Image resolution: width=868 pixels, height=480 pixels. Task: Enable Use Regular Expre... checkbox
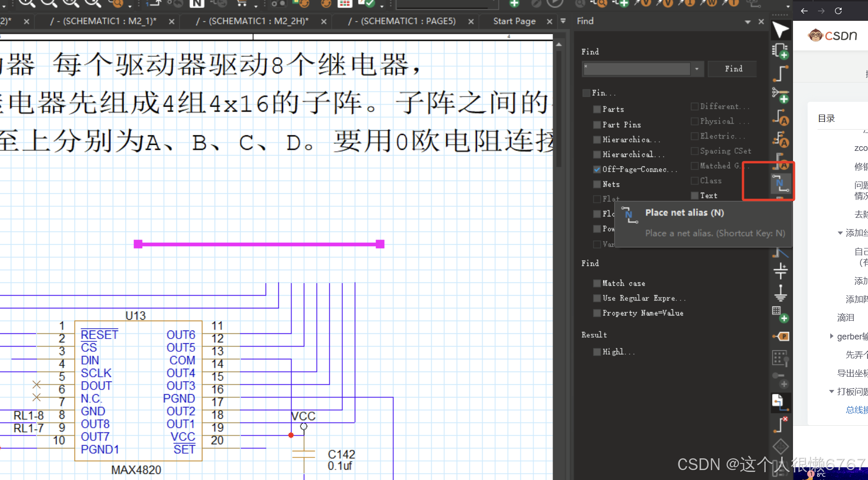click(597, 298)
